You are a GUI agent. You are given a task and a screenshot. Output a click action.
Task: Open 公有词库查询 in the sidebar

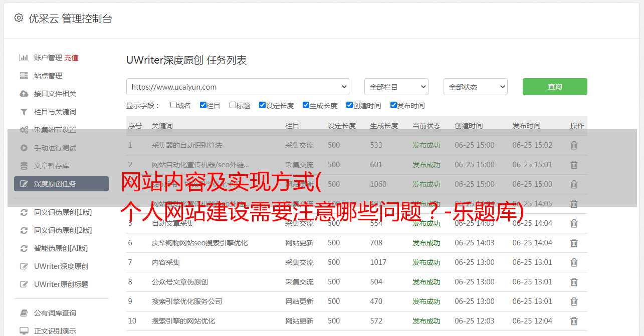tap(55, 313)
